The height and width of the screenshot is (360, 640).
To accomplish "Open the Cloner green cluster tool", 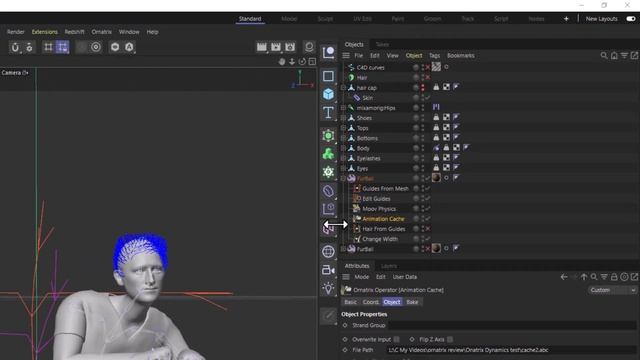I will tap(328, 154).
